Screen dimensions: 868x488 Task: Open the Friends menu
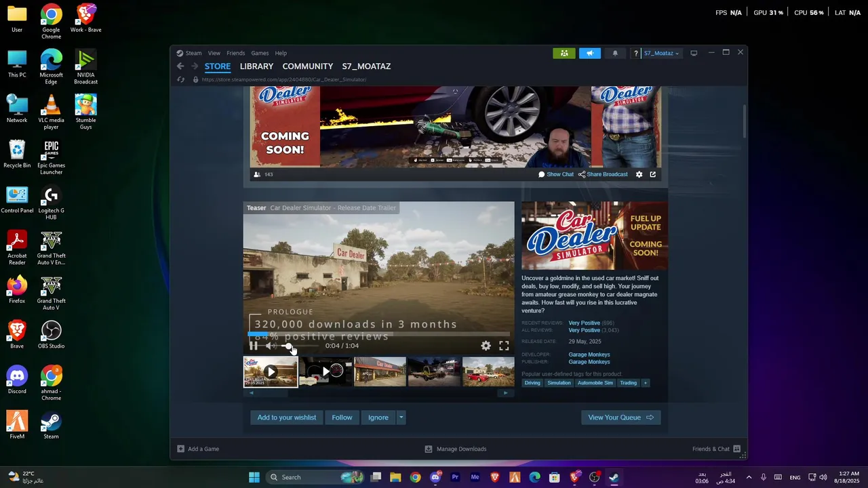(236, 53)
